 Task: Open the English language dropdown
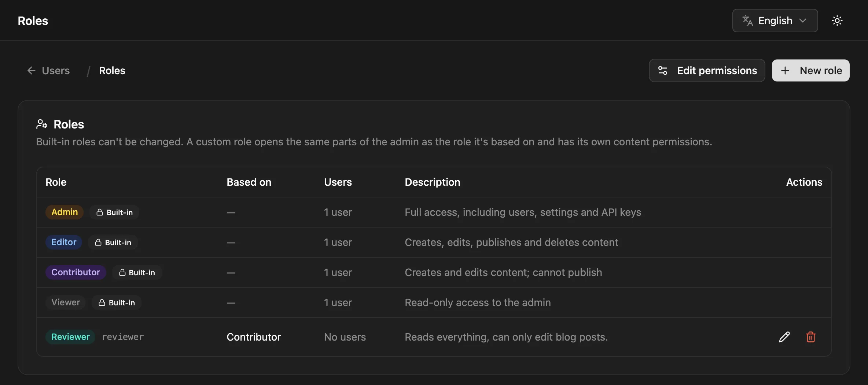point(775,21)
